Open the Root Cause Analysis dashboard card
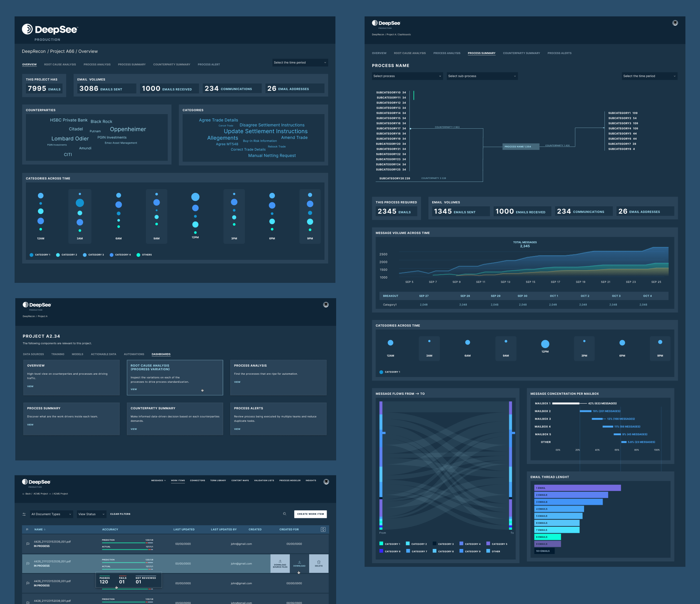The height and width of the screenshot is (604, 700). 175,377
